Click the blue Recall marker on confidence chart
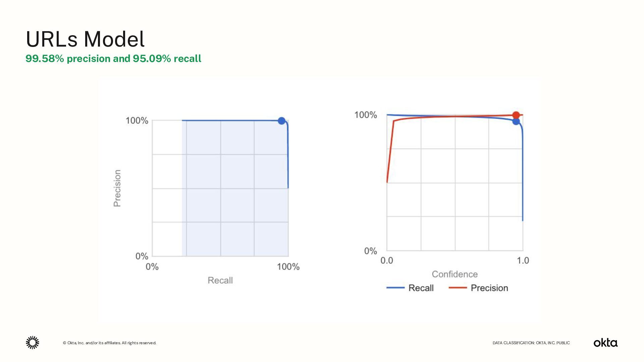 [516, 121]
